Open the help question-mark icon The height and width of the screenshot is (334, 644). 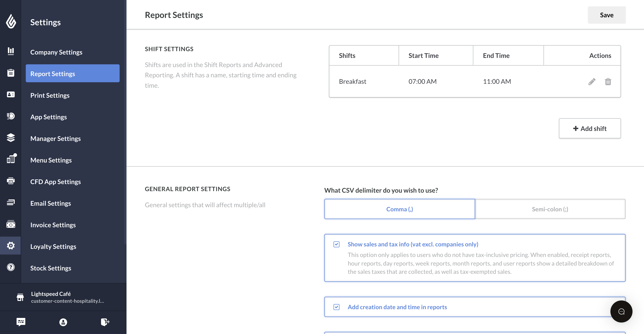[x=10, y=267]
